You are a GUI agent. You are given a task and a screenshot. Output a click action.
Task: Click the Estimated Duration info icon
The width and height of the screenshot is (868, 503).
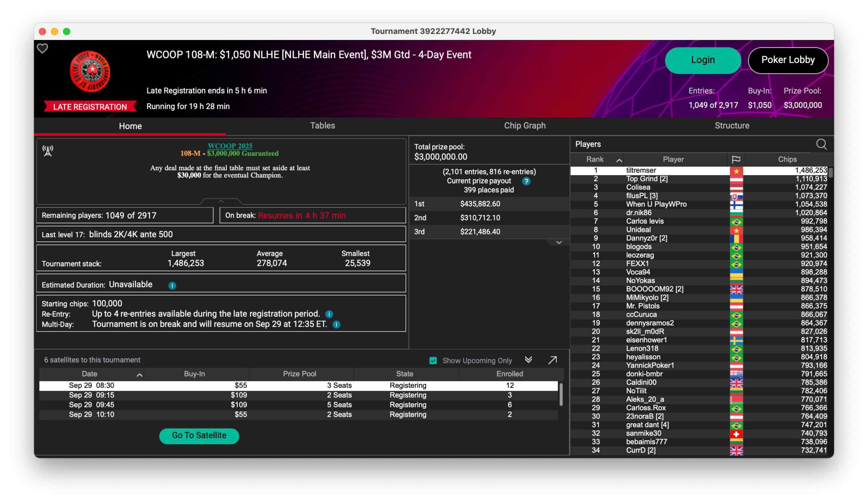172,286
